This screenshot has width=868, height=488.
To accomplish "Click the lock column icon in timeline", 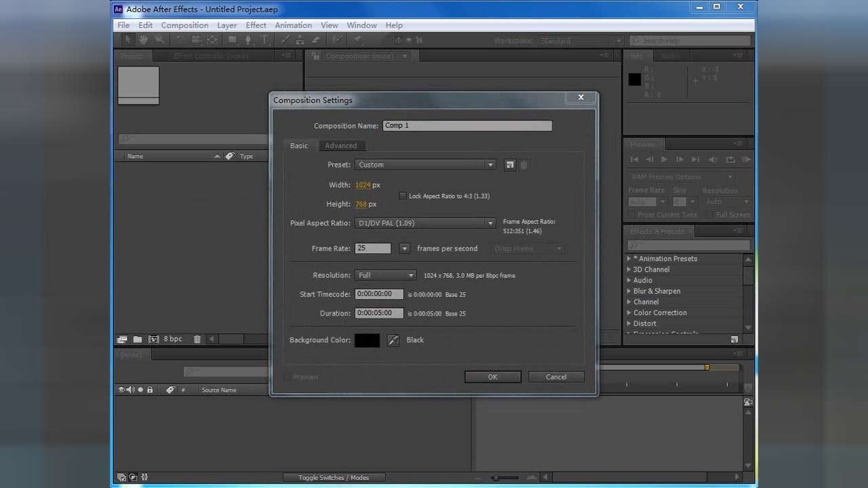I will pyautogui.click(x=150, y=390).
